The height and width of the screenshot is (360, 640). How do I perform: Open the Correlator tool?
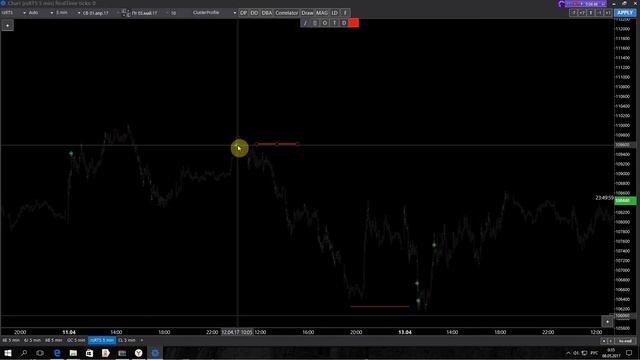pos(287,13)
